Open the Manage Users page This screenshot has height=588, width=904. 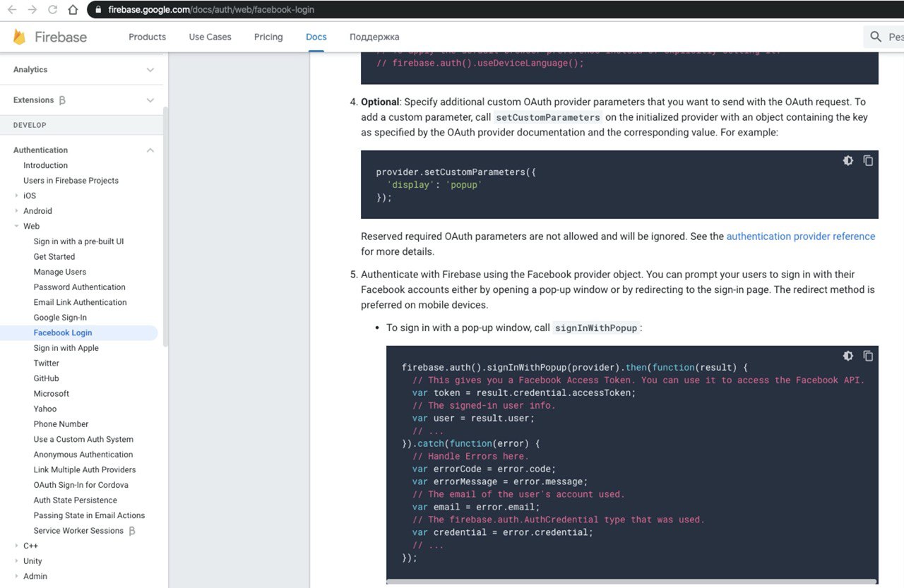(x=60, y=272)
